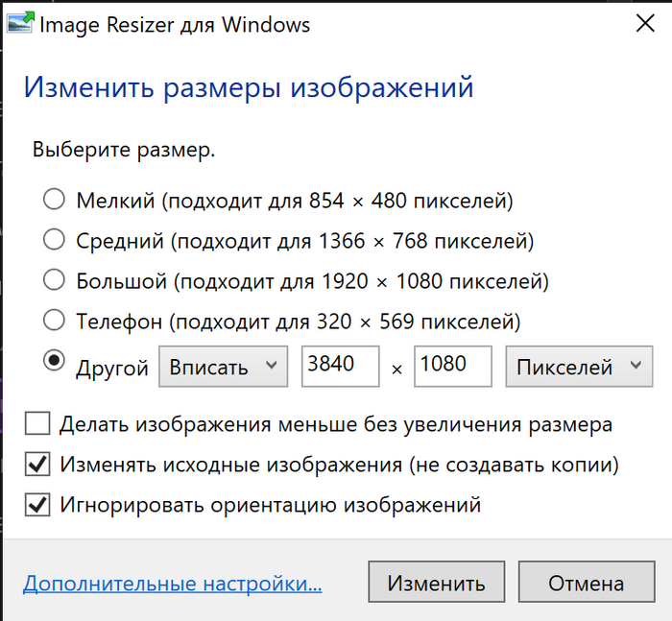This screenshot has width=672, height=621.
Task: Select the Телефон 320 × 569 radio button
Action: [x=55, y=320]
